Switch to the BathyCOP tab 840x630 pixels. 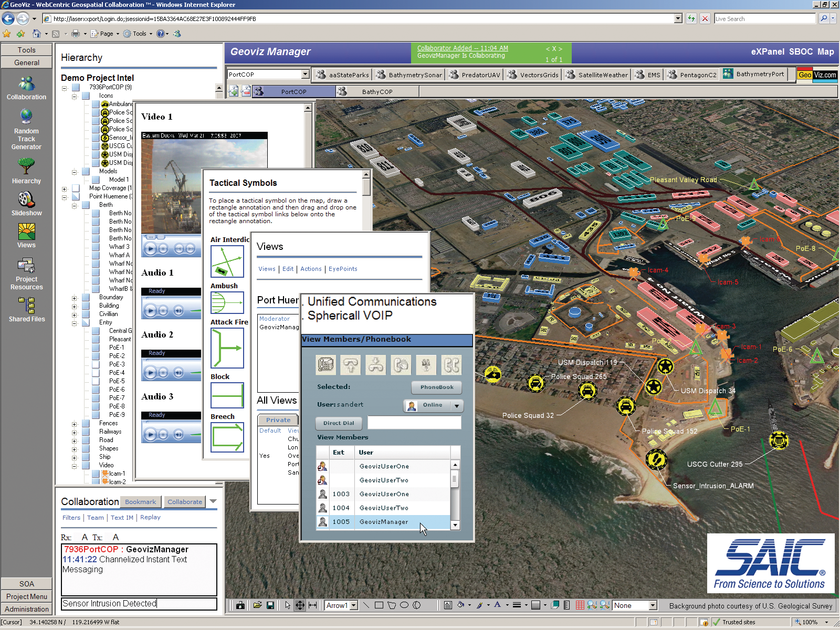378,91
